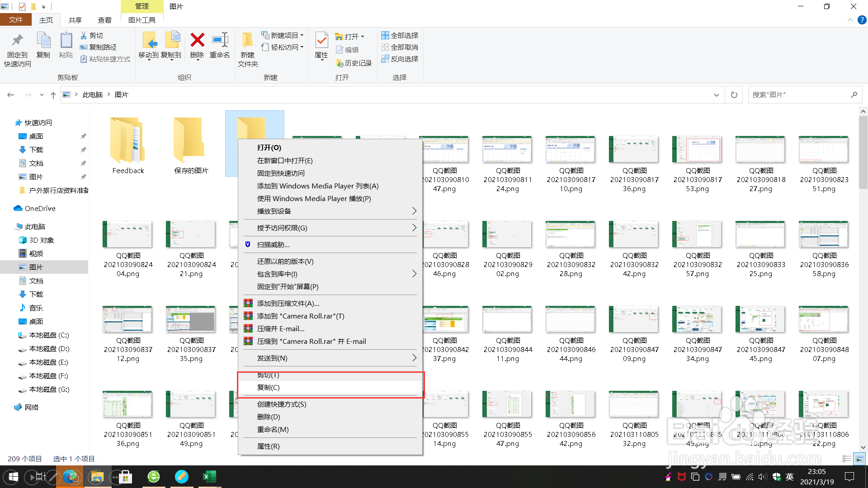Click the refresh icon beside address bar
868x488 pixels.
[734, 95]
